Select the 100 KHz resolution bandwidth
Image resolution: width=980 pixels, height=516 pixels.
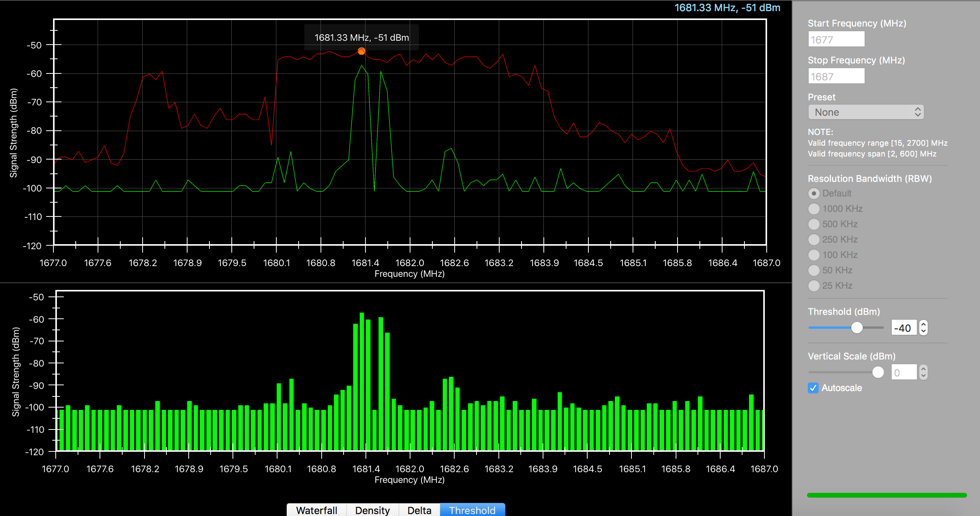(x=814, y=255)
